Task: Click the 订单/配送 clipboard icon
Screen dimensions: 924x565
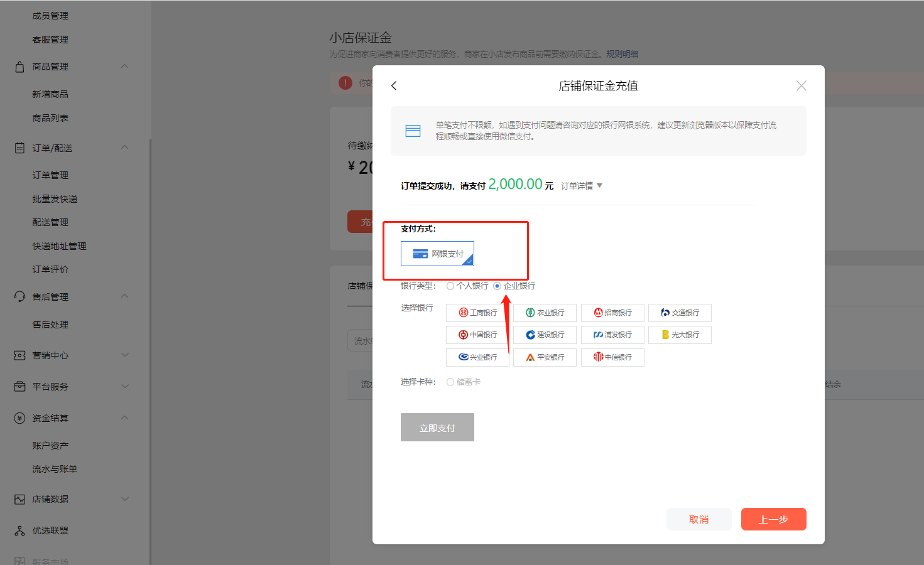Action: 19,148
